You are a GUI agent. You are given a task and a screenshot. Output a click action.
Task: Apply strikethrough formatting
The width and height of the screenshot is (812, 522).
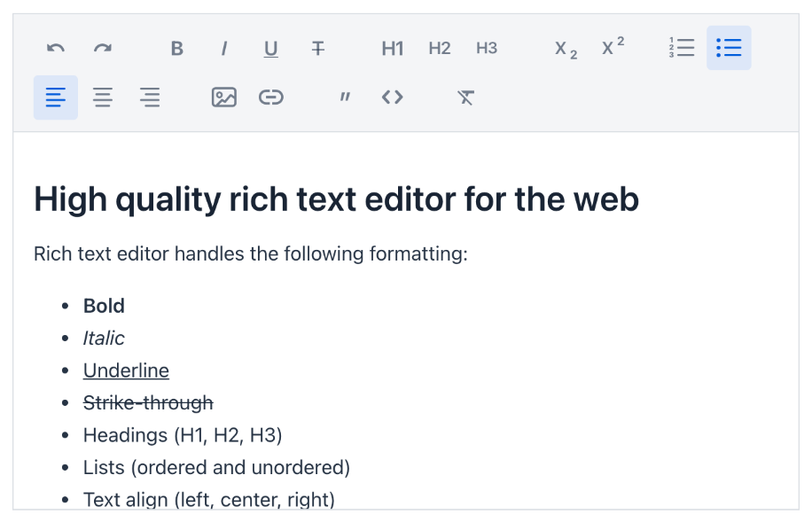(318, 48)
